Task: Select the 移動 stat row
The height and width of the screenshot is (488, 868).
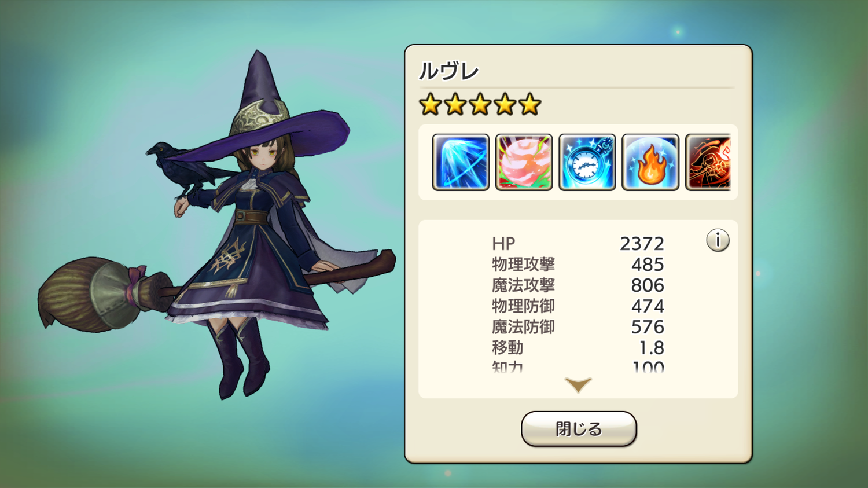Action: tap(578, 348)
